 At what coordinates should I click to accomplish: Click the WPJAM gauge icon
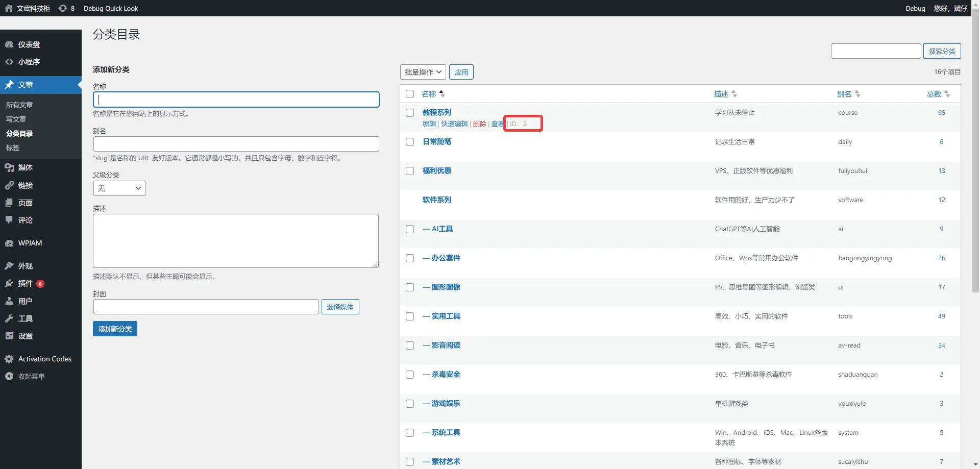pyautogui.click(x=9, y=243)
